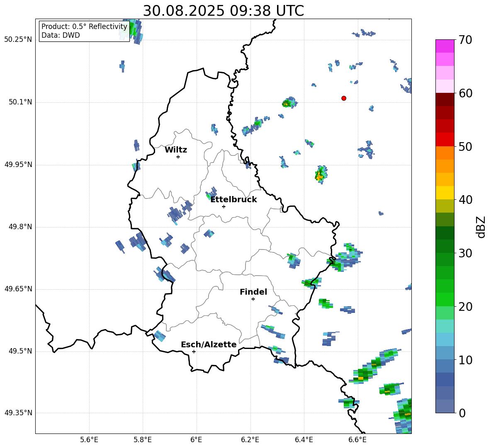The width and height of the screenshot is (491, 448).
Task: Click the Product: 0.5° Reflectivity text
Action: tap(84, 27)
